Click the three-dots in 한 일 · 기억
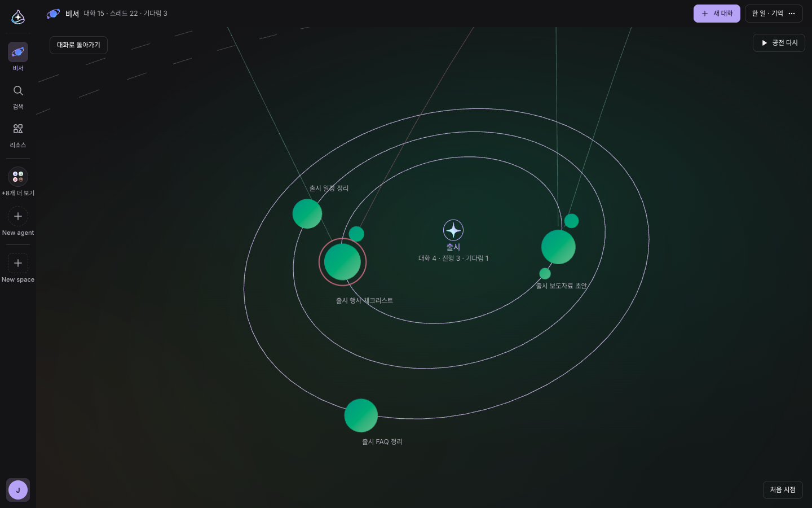The image size is (812, 508). (x=792, y=14)
